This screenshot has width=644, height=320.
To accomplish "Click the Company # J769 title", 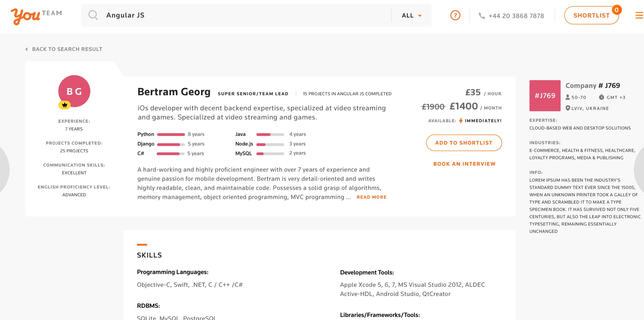I will click(x=593, y=86).
